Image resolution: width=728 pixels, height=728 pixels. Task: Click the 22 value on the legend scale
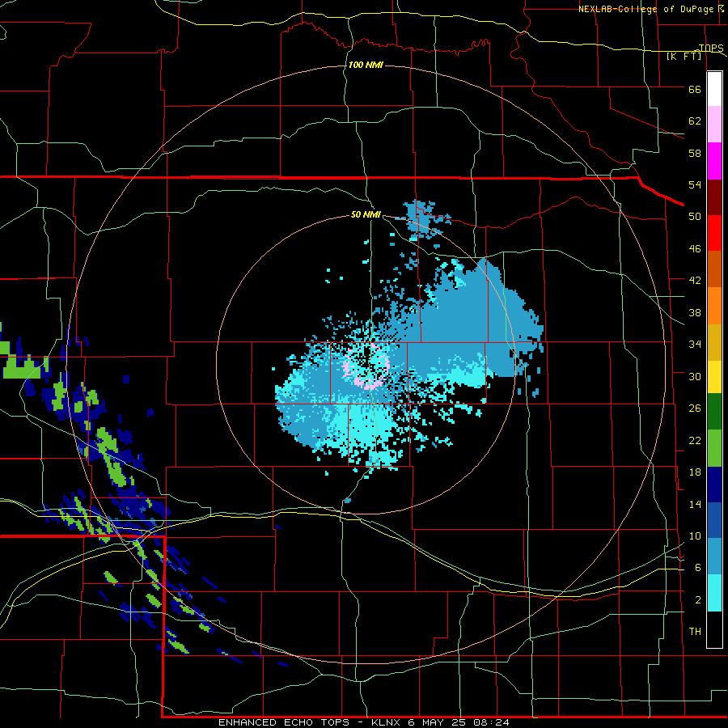pos(695,440)
